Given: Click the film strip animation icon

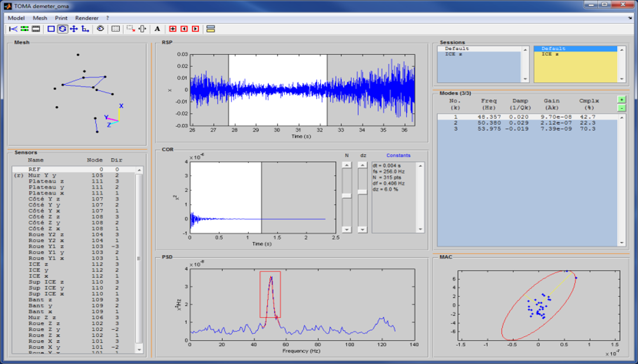Looking at the screenshot, I should (36, 29).
